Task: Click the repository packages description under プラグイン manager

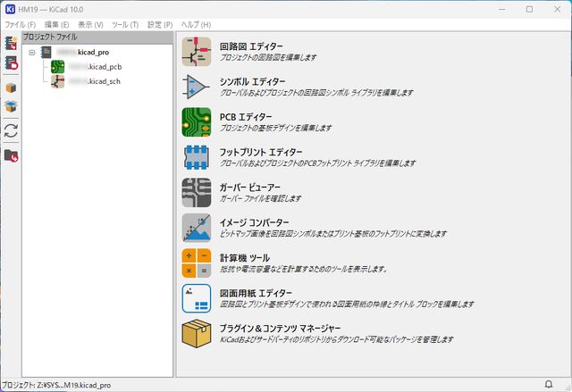Action: (x=337, y=339)
